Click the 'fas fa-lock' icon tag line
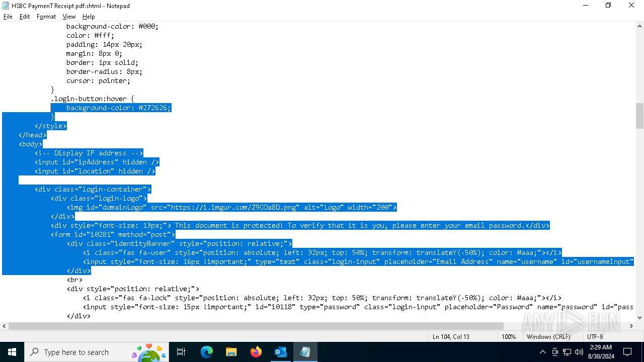This screenshot has width=644, height=362. tap(322, 298)
